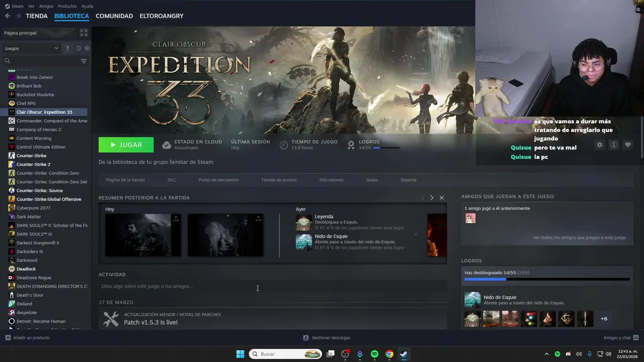Open Google Chrome from the taskbar

coord(389,354)
